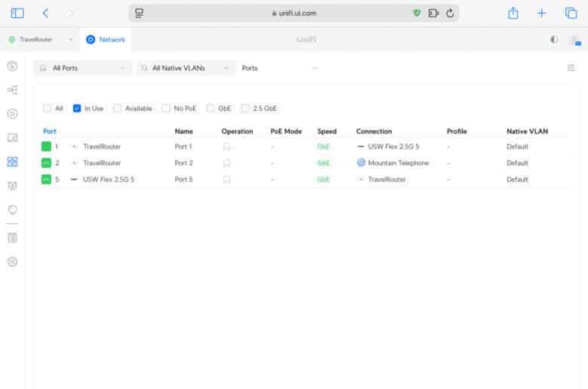Image resolution: width=588 pixels, height=389 pixels.
Task: Click the green privacy shield icon
Action: coord(417,13)
